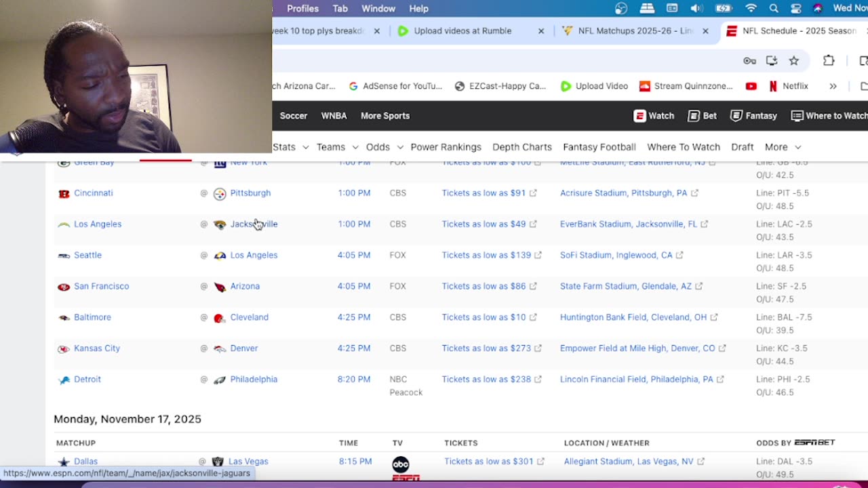
Task: Open the WNBA section link
Action: [334, 116]
